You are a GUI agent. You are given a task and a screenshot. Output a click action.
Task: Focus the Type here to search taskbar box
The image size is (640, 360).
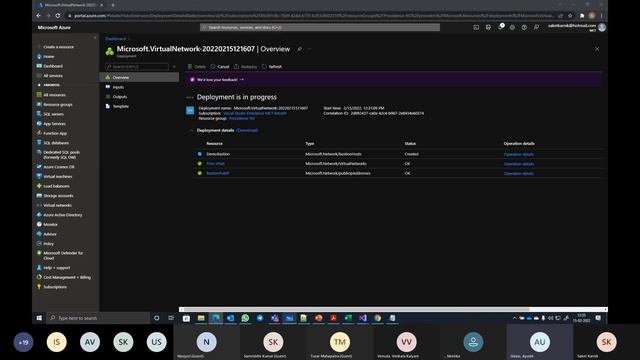click(x=99, y=318)
